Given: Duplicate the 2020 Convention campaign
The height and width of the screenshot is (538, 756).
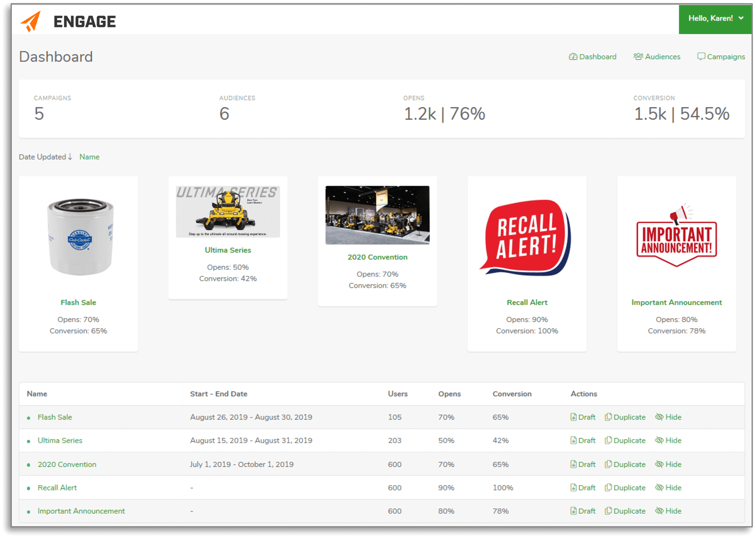Looking at the screenshot, I should pos(625,464).
